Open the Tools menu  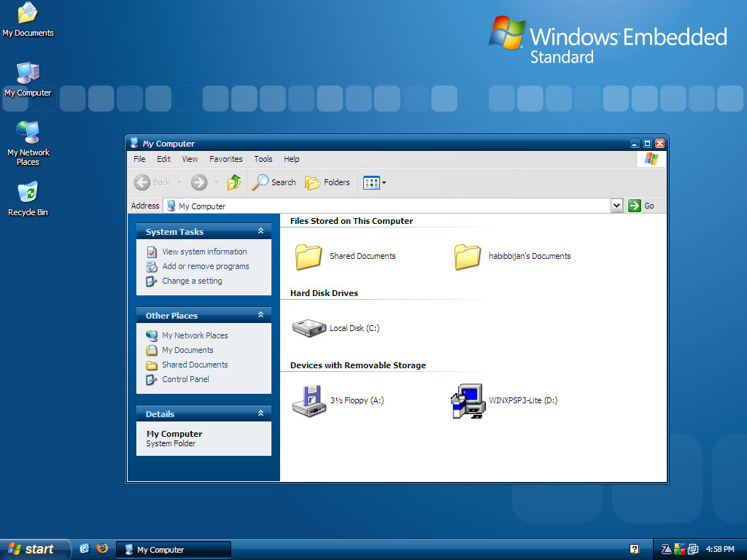click(x=263, y=159)
